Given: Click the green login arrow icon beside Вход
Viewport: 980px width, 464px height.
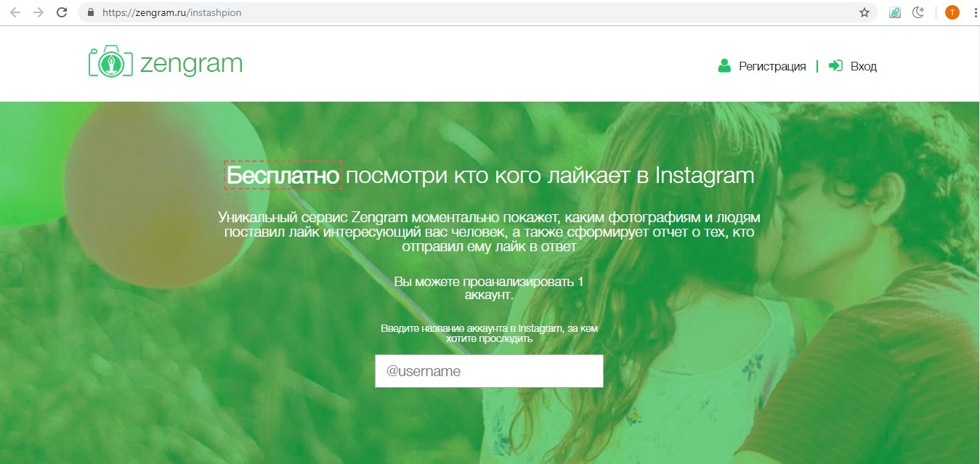Looking at the screenshot, I should tap(835, 66).
